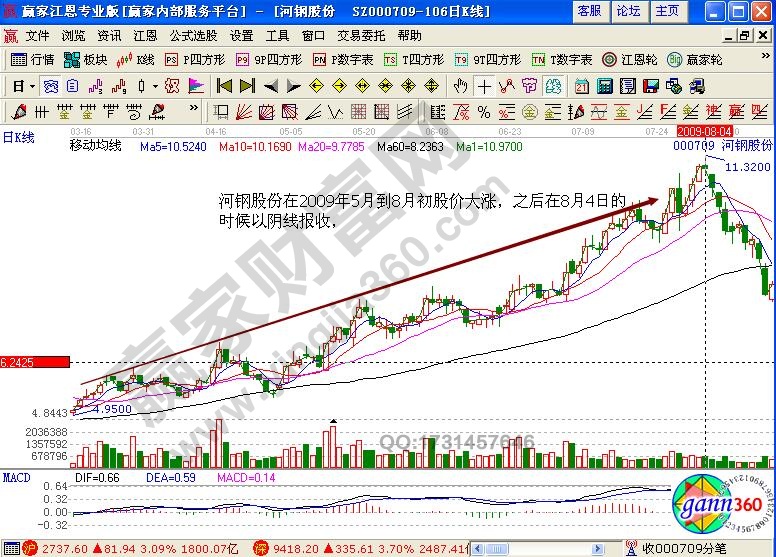
Task: Click the black % percentage line tool
Action: (484, 112)
